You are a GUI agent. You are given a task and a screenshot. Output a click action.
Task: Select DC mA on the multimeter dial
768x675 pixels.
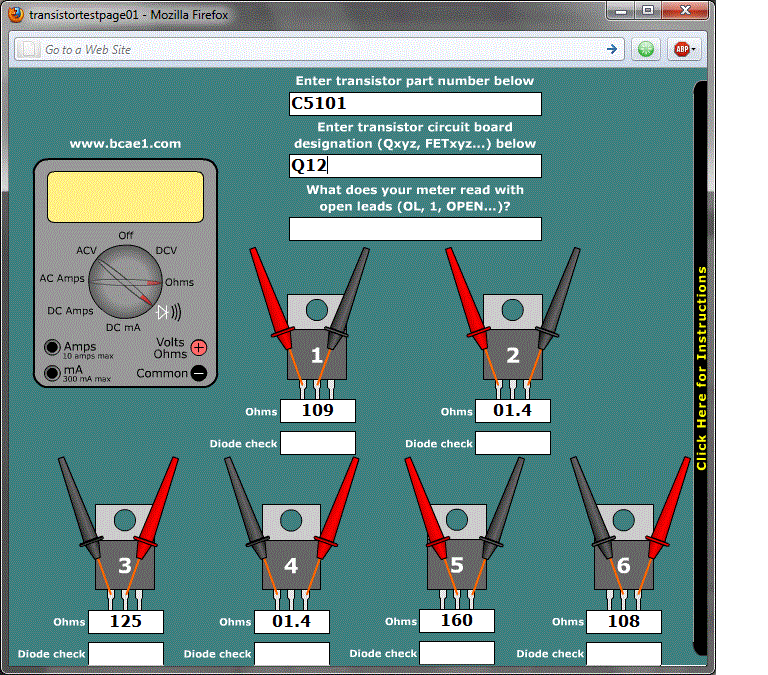click(x=123, y=327)
